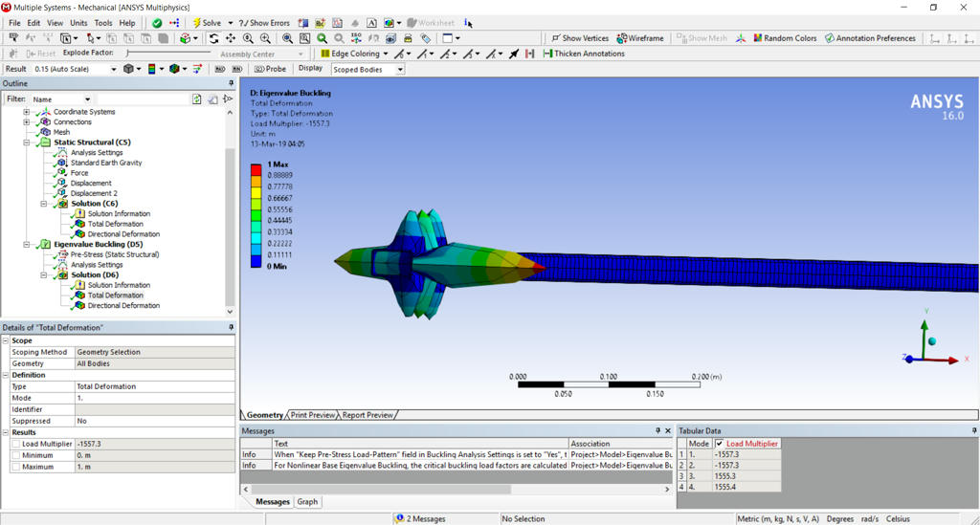
Task: Toggle Load Multiplier checkbox in Details
Action: pos(15,444)
